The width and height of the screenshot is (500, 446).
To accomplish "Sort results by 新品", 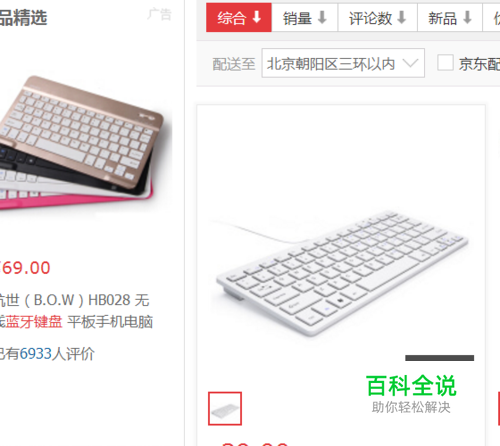I will click(450, 17).
